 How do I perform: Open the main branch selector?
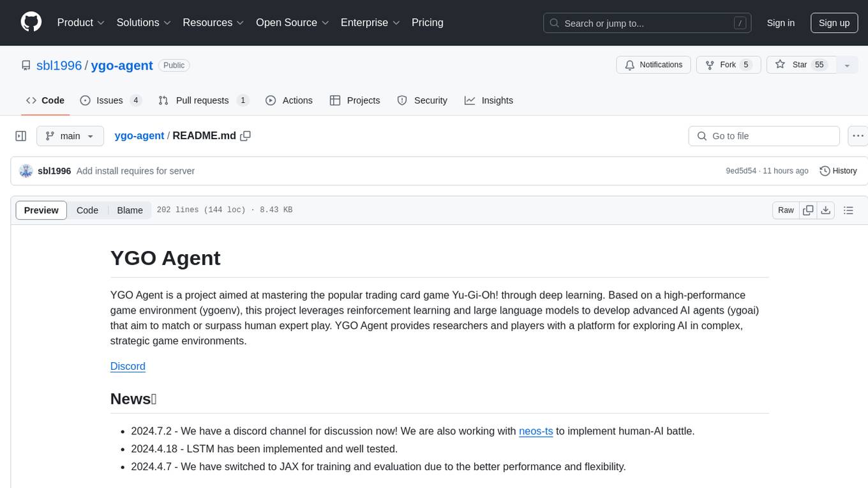70,136
